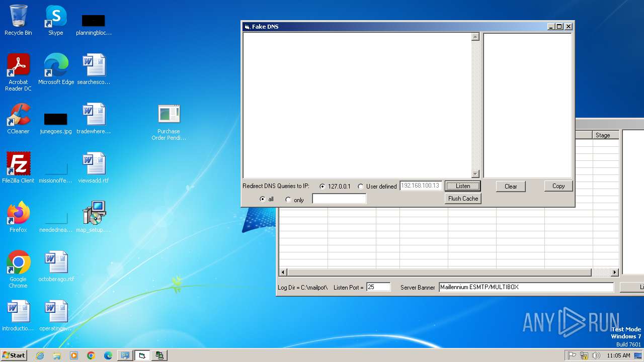The image size is (644, 362).
Task: Minimize the Fake DNS window
Action: 551,27
